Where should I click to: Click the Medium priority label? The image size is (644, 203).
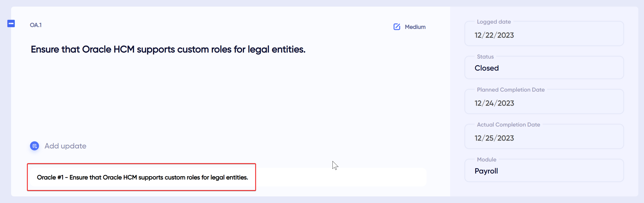coord(415,27)
